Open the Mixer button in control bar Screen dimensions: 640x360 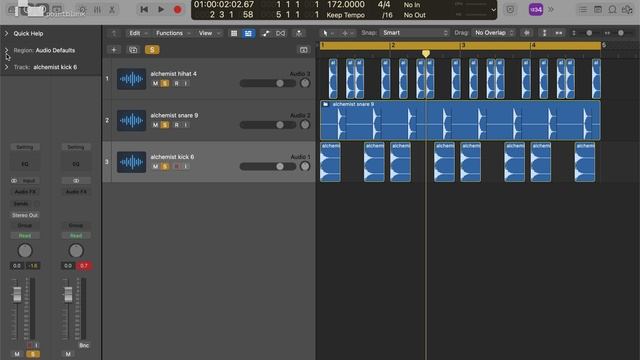[x=97, y=9]
